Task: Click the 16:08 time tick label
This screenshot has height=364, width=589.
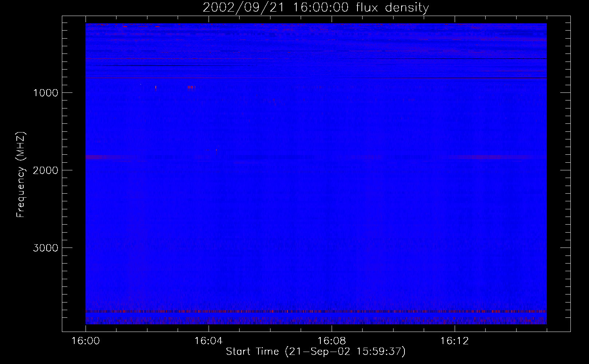Action: (332, 341)
